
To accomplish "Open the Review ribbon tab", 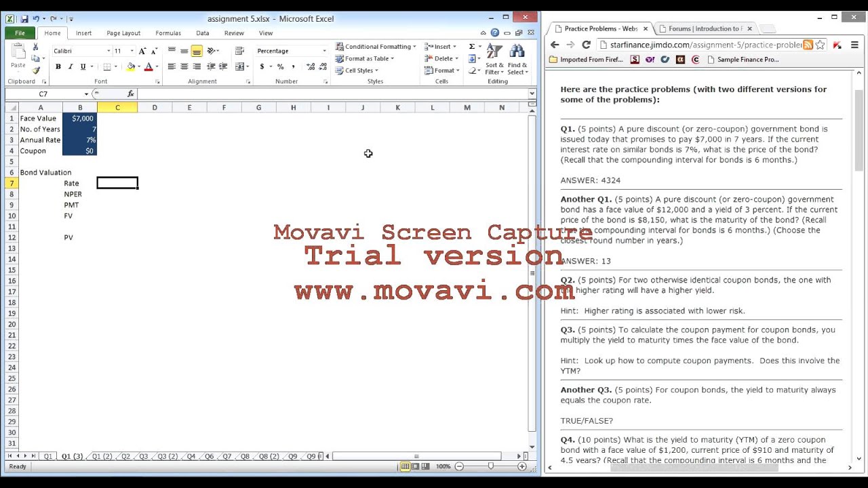I will [234, 33].
